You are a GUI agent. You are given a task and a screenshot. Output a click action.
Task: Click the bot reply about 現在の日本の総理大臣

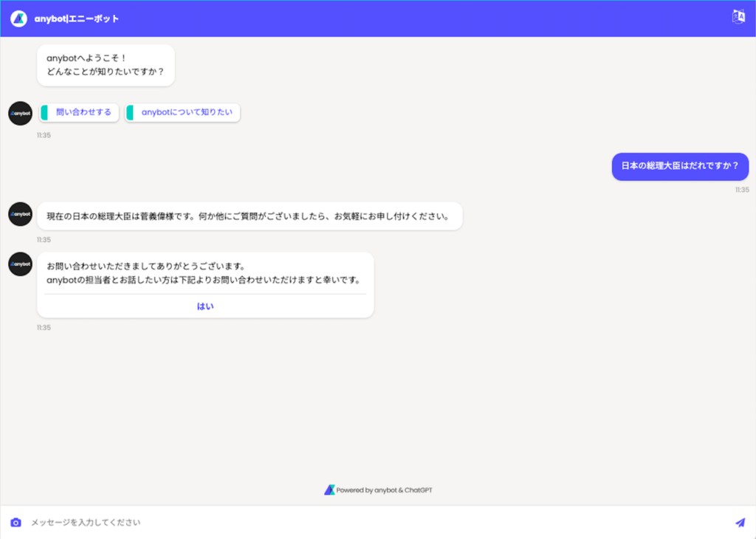click(249, 216)
